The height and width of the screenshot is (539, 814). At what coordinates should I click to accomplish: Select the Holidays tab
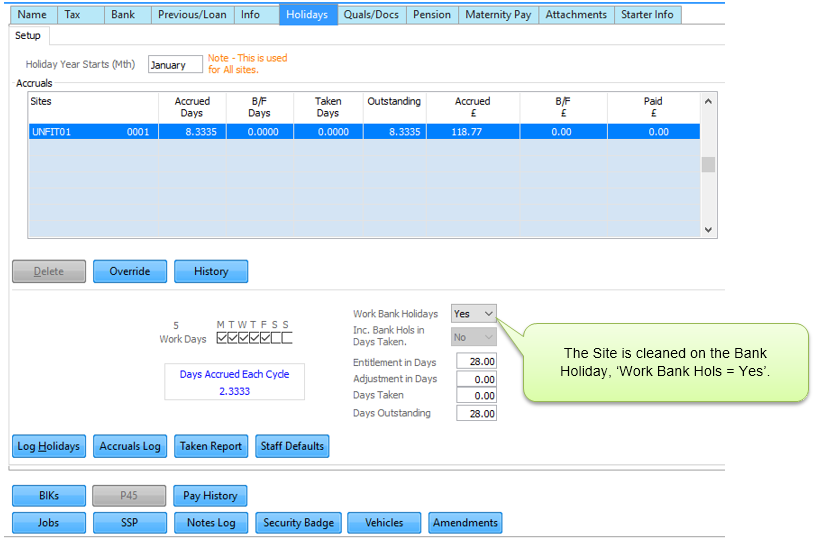308,15
